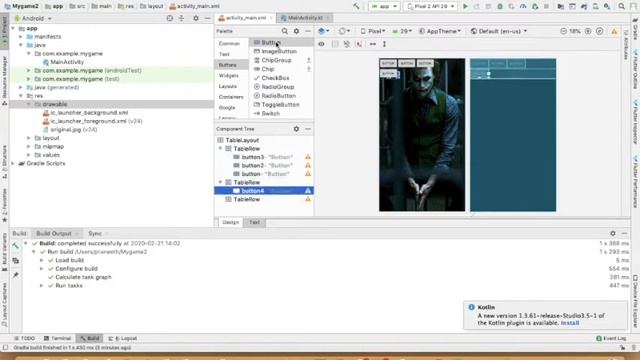Expand the layout folder
Screen dimensions: 640x360
pyautogui.click(x=29, y=138)
